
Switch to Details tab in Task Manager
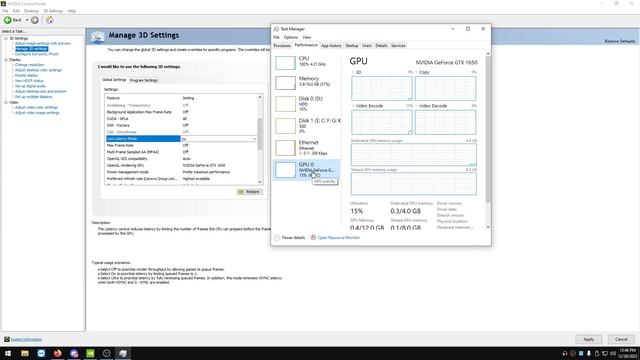click(381, 46)
